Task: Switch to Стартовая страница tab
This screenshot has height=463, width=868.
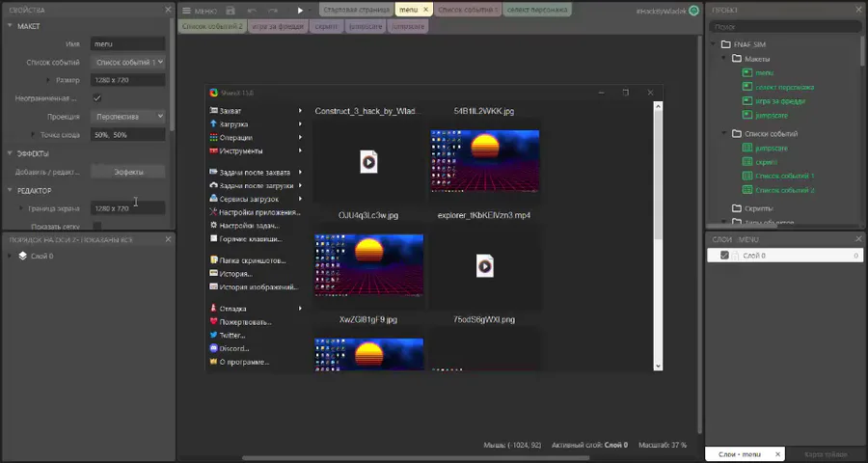Action: click(x=357, y=10)
